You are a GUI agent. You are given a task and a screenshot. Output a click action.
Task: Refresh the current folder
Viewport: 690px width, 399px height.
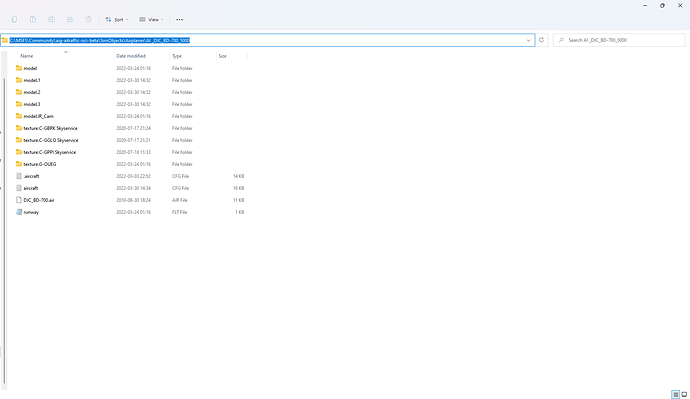coord(541,40)
